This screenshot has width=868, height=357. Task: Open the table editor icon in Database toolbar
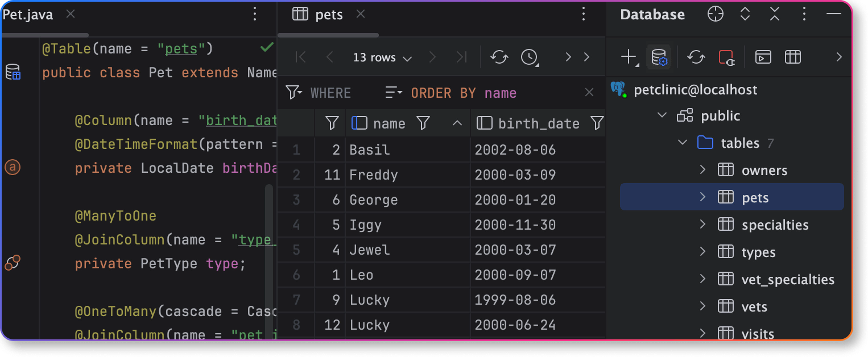coord(793,57)
